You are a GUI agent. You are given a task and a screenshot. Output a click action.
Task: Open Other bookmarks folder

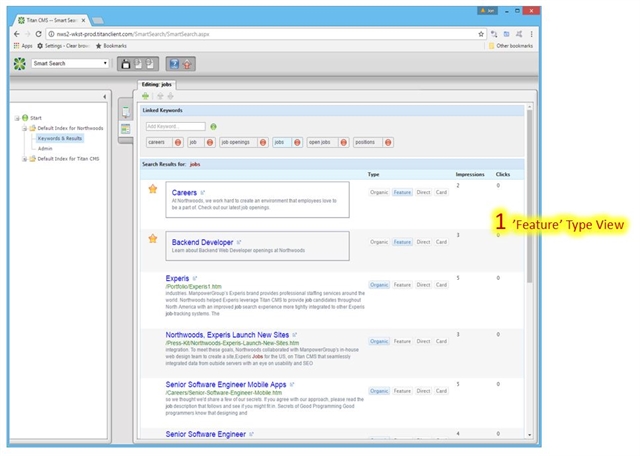click(511, 46)
